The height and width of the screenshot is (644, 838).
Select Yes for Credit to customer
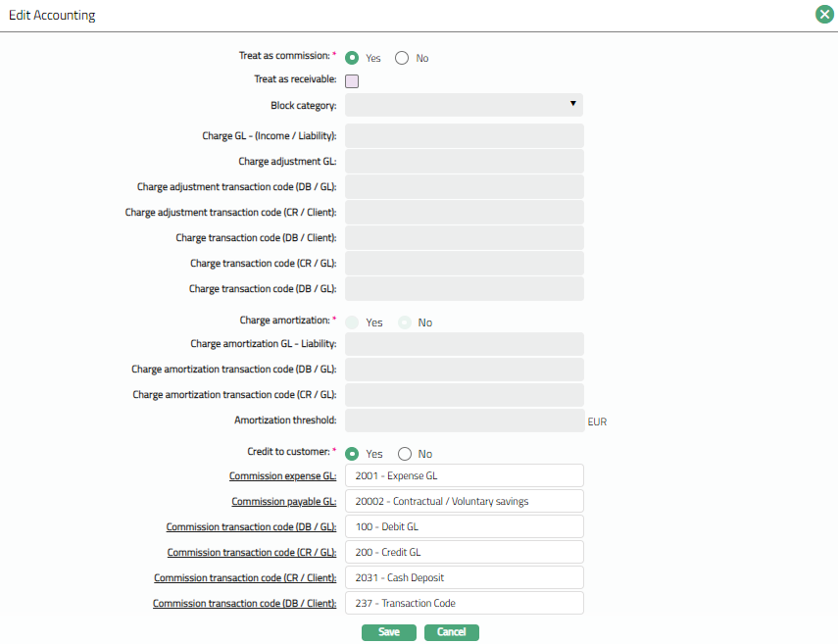(353, 454)
